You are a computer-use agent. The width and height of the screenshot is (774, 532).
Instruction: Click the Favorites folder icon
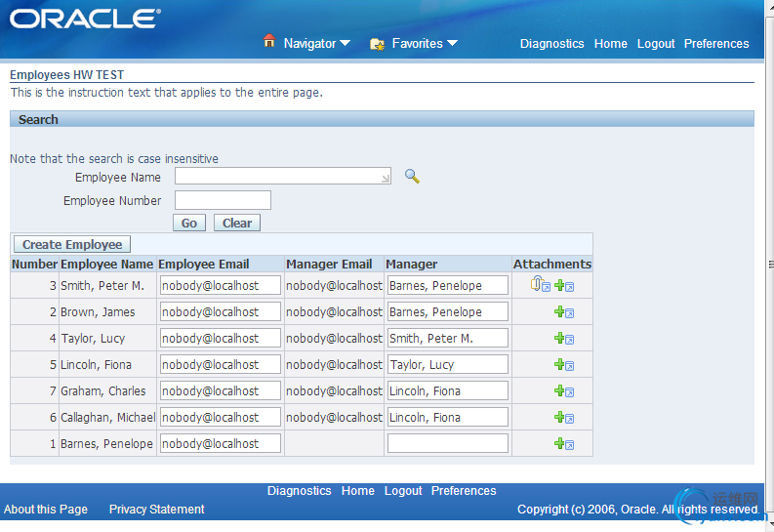pyautogui.click(x=378, y=44)
